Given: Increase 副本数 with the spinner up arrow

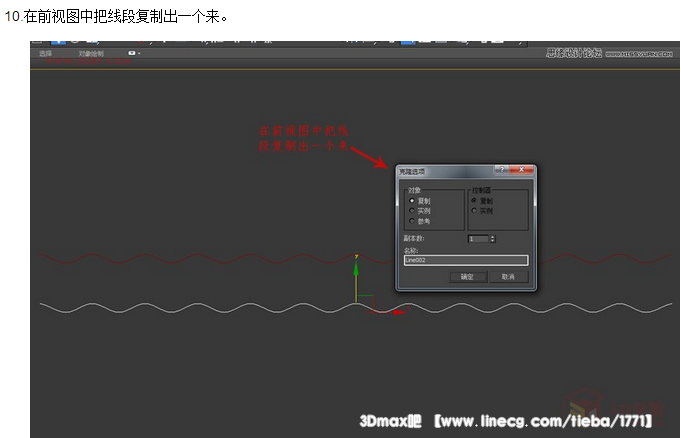Looking at the screenshot, I should (492, 236).
